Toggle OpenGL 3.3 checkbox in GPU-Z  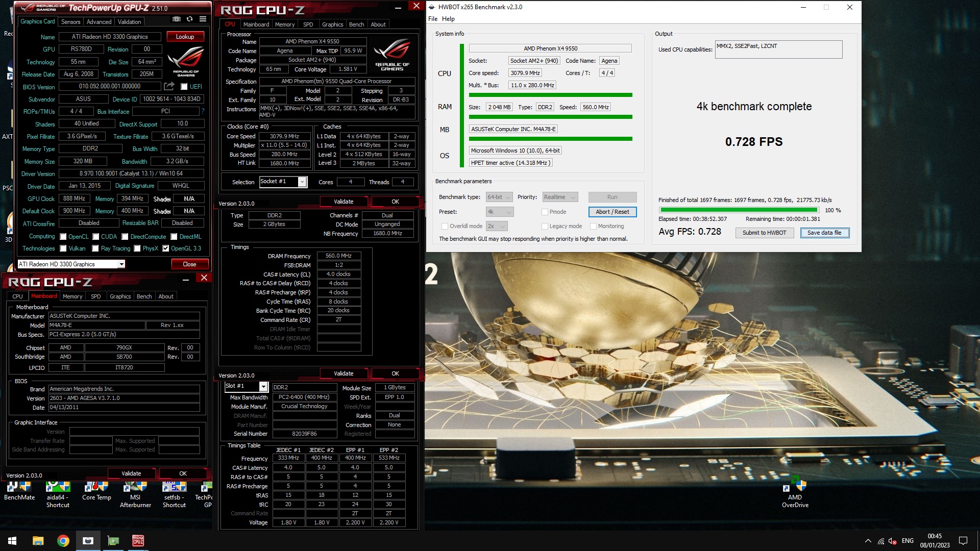[166, 248]
